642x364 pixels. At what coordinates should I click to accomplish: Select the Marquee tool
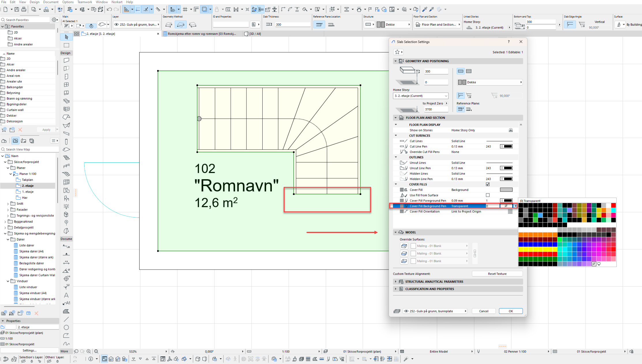pyautogui.click(x=67, y=45)
